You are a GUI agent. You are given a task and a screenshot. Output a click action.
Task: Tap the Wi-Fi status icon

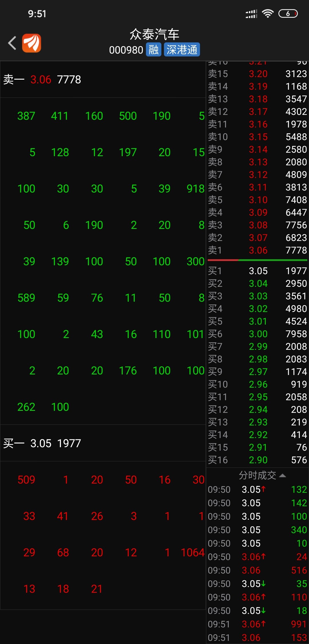(x=268, y=13)
